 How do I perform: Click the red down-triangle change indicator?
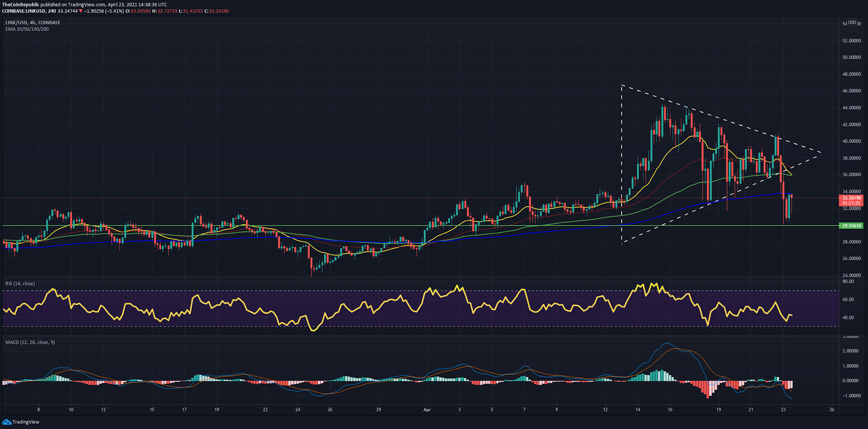[81, 11]
